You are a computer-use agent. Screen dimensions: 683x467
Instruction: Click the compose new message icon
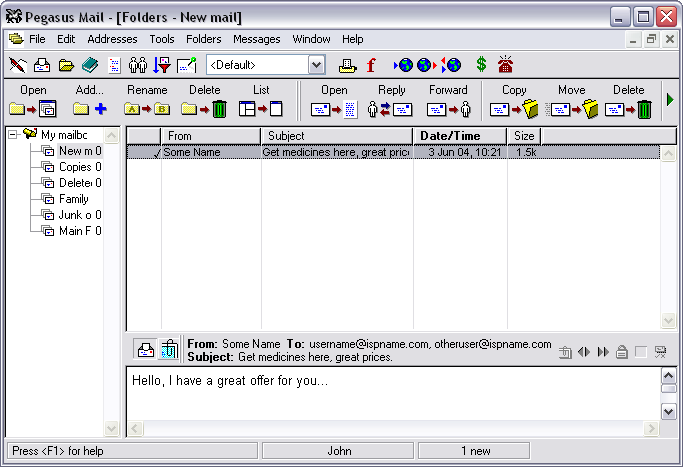tap(17, 65)
